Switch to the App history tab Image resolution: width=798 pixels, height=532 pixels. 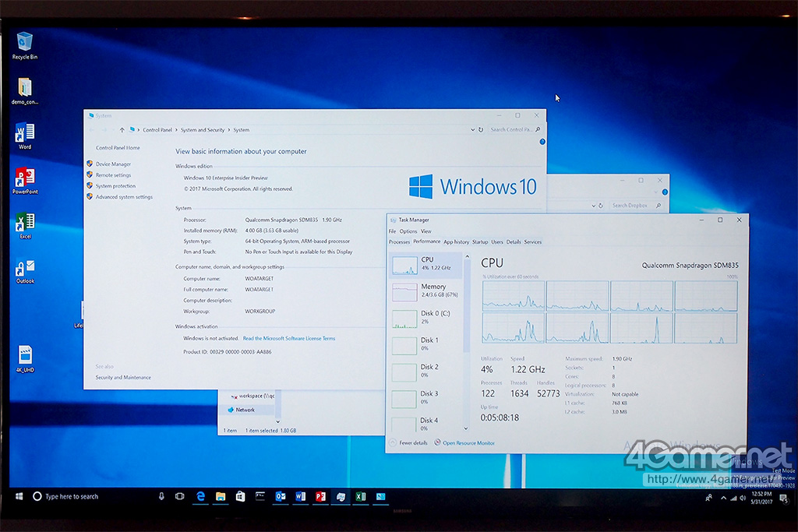pyautogui.click(x=456, y=242)
